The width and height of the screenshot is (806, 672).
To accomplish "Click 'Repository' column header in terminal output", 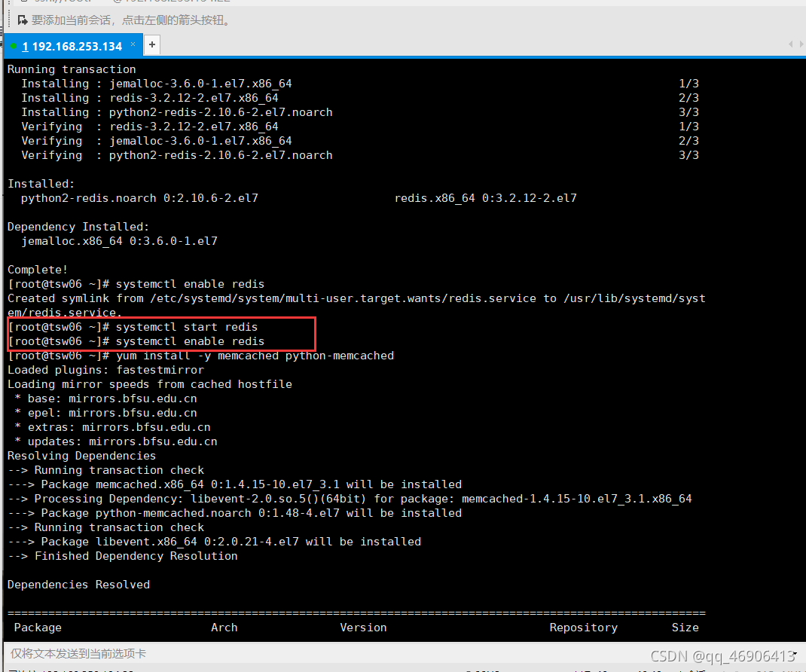I will 584,628.
